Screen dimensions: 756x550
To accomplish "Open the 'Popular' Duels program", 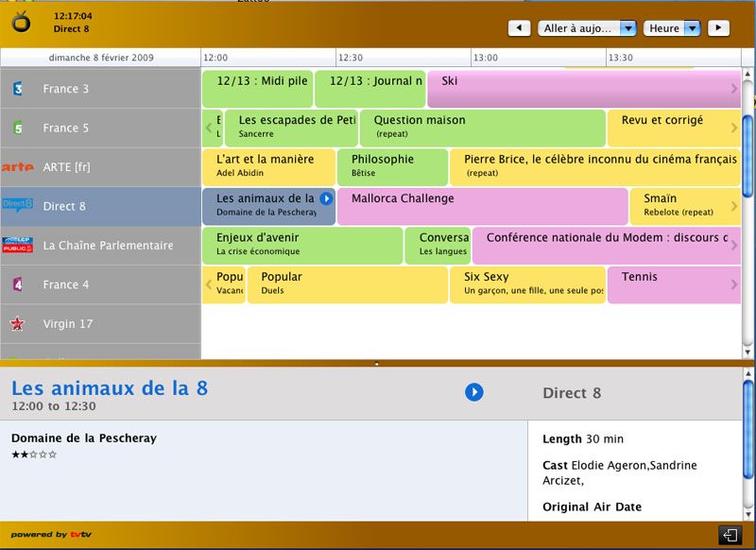I will (348, 284).
